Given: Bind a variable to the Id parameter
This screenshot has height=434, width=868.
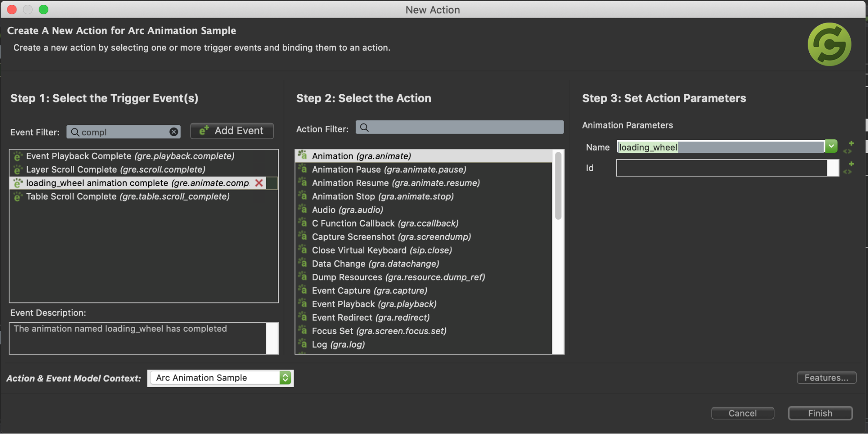Looking at the screenshot, I should pos(848,168).
